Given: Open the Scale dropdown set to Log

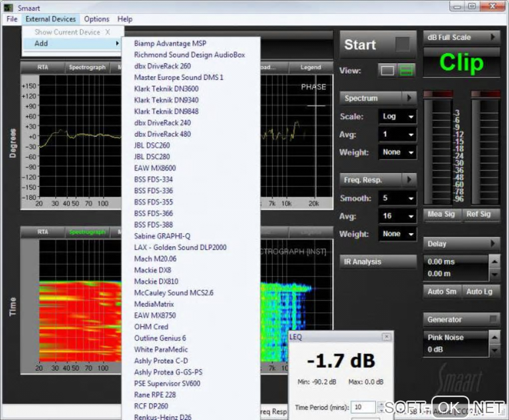Looking at the screenshot, I should tap(397, 117).
